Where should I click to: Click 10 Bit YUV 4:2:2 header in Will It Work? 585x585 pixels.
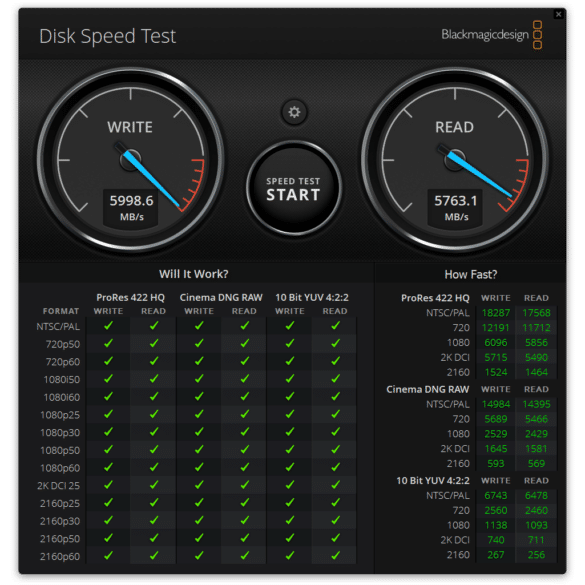pyautogui.click(x=312, y=297)
